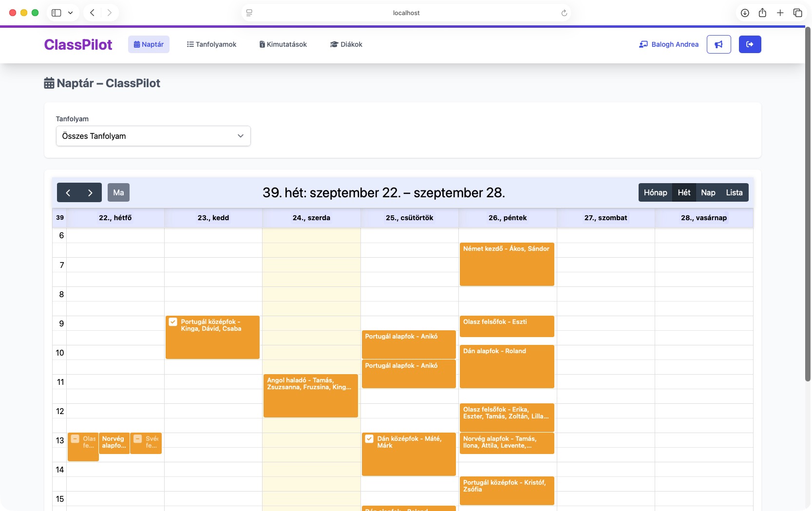Image resolution: width=812 pixels, height=511 pixels.
Task: Click the browser share icon
Action: pyautogui.click(x=762, y=13)
